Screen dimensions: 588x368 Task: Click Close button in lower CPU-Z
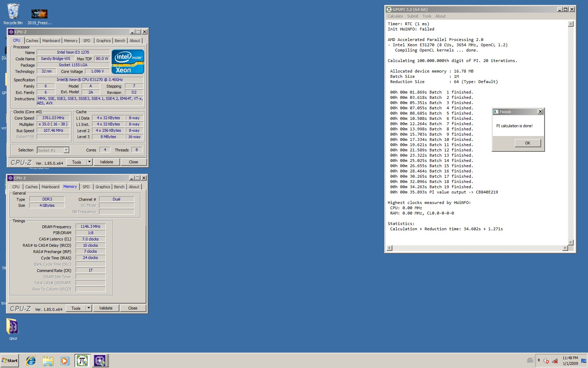(133, 308)
